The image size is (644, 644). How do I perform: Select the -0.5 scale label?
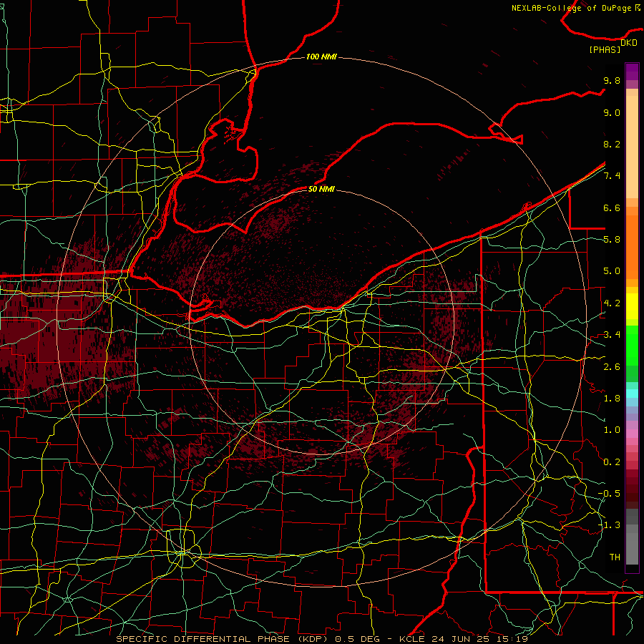click(609, 494)
